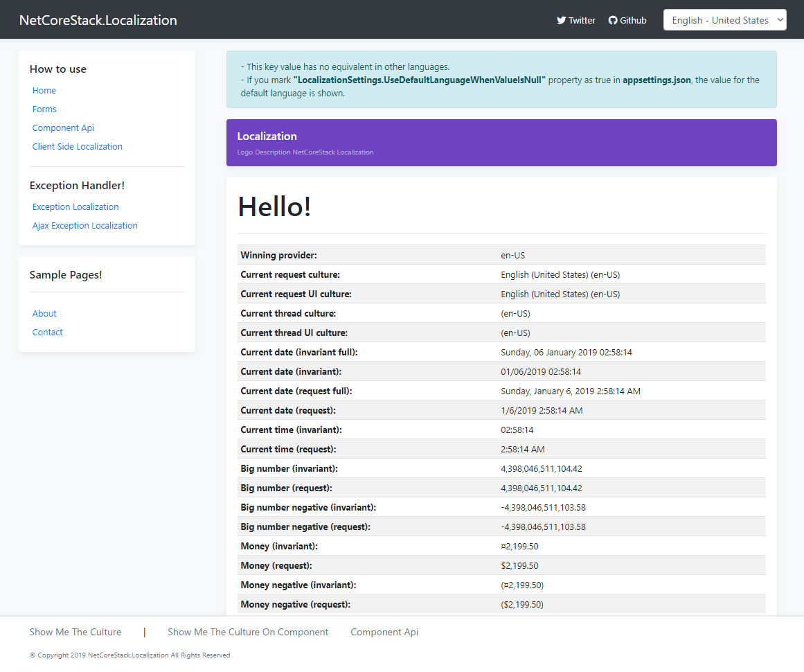Click the blue info alert box
The height and width of the screenshot is (672, 804).
point(501,80)
